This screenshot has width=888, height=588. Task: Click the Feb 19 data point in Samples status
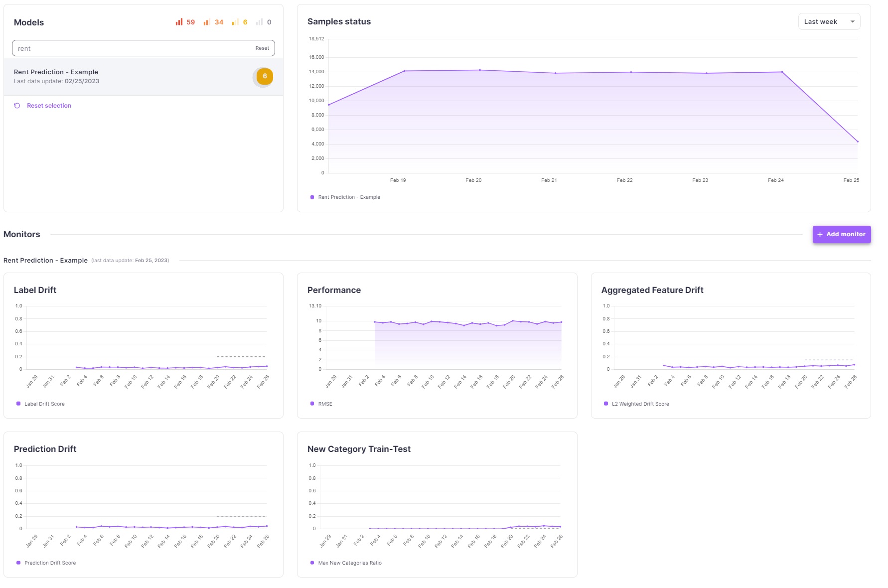404,71
